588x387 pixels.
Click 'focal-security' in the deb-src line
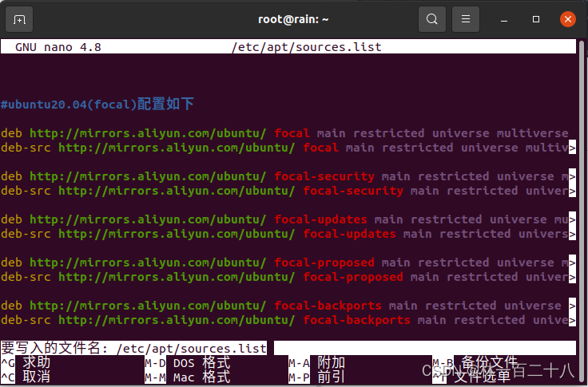pyautogui.click(x=353, y=191)
